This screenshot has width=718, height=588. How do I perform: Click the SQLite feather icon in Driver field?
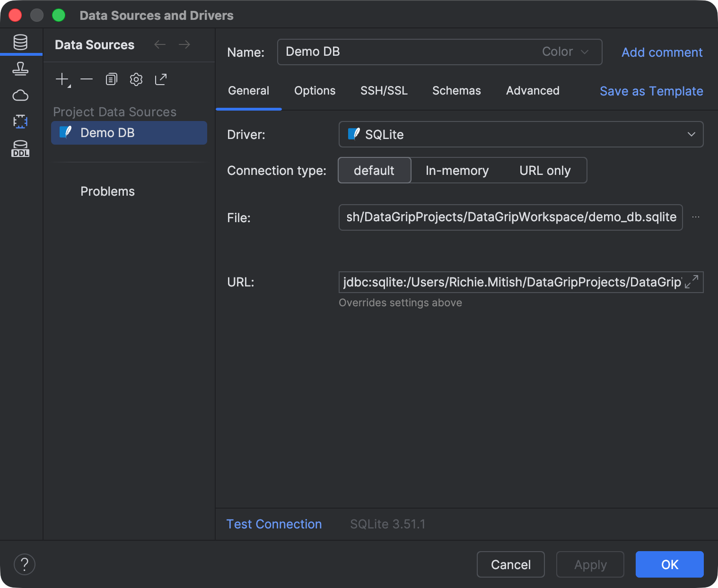pyautogui.click(x=354, y=134)
